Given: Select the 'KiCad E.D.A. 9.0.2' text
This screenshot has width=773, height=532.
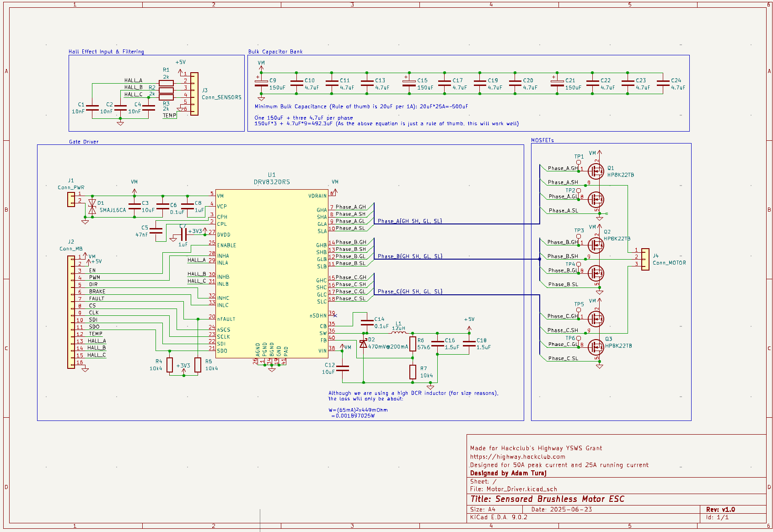Looking at the screenshot, I should click(x=499, y=517).
